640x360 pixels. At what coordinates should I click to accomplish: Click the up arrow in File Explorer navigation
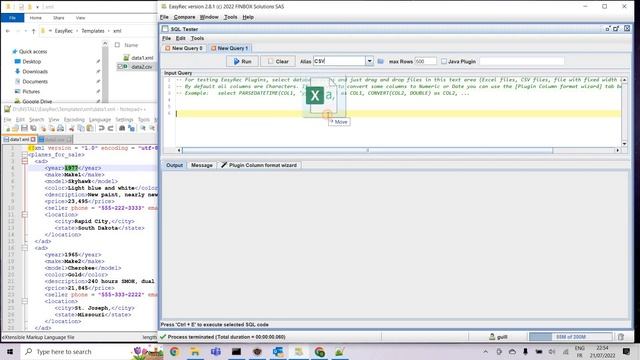(33, 31)
